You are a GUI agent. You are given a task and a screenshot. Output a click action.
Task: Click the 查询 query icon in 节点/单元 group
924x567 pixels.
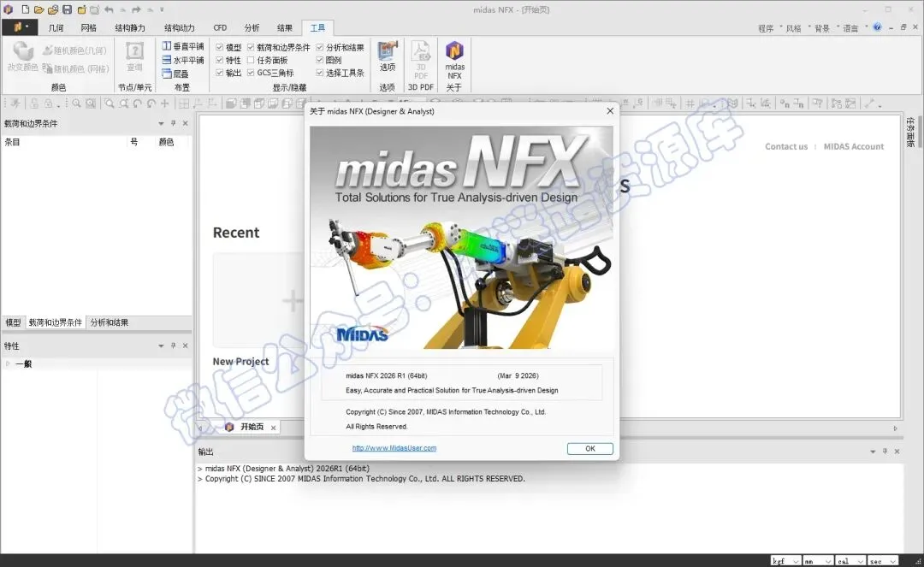click(134, 56)
